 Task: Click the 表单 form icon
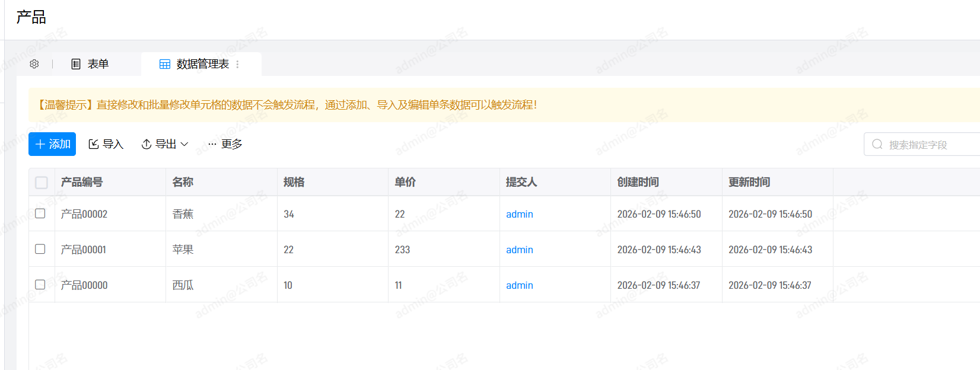tap(76, 64)
